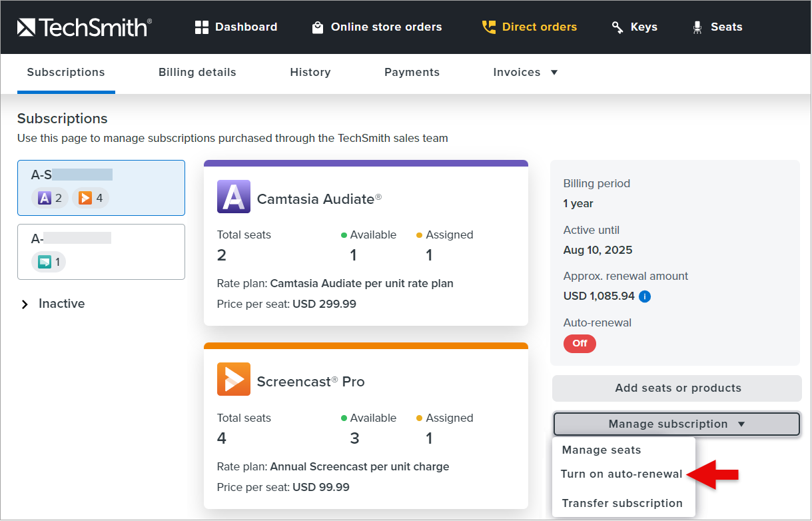Expand the Inactive subscriptions section
This screenshot has height=521, width=812.
(x=25, y=304)
